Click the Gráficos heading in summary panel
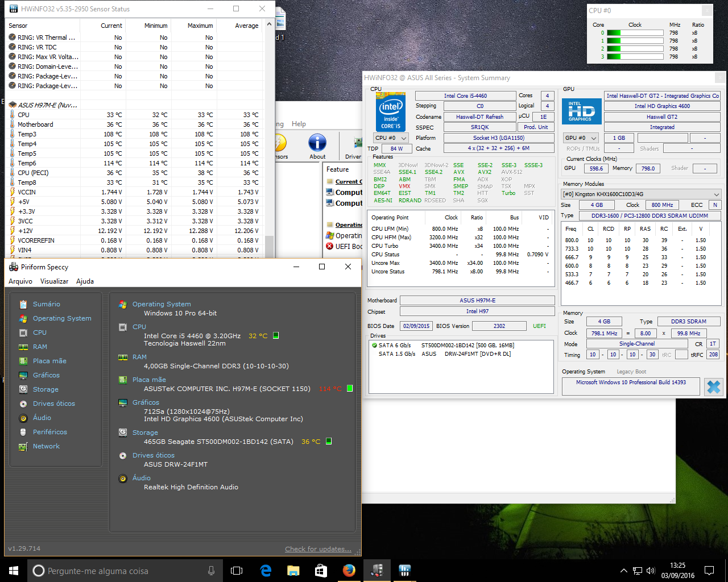Viewport: 728px width, 582px height. (x=146, y=402)
